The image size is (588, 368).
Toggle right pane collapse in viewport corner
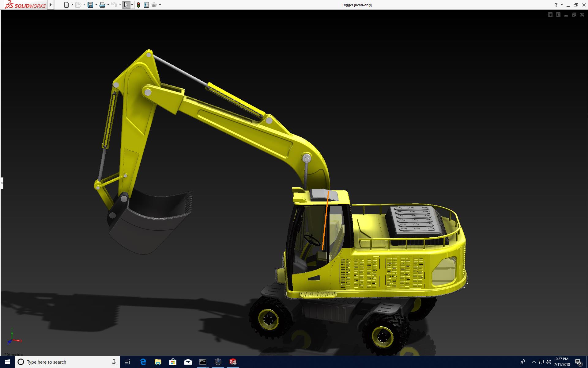(558, 15)
